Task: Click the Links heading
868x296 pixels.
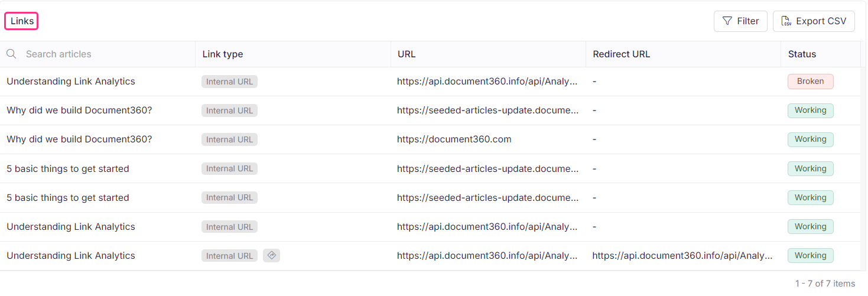Action: coord(22,21)
